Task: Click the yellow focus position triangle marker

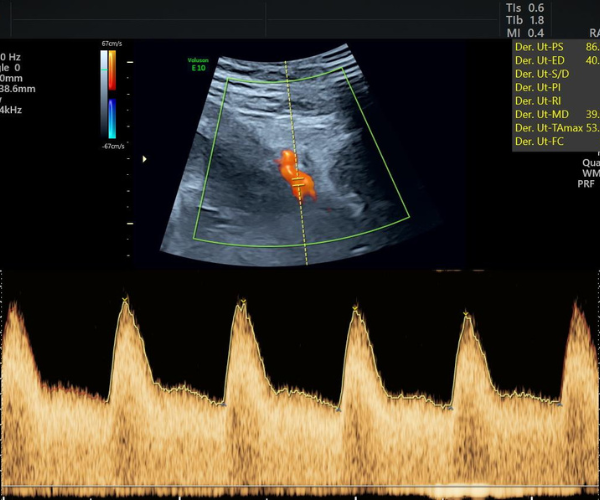Action: (144, 159)
